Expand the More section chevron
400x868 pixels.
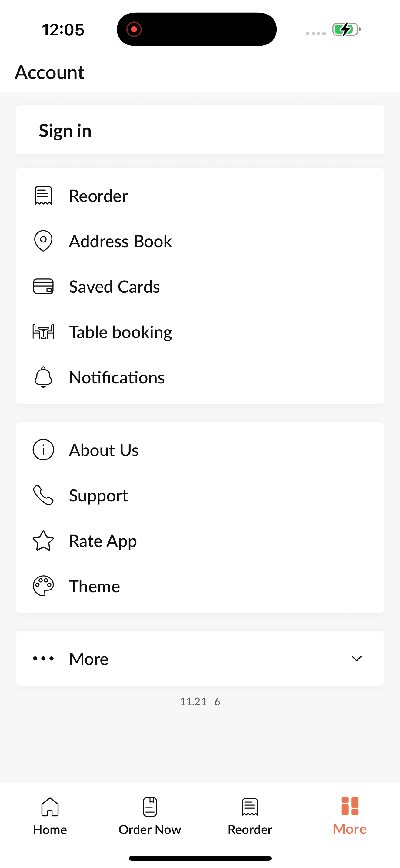[x=356, y=658]
